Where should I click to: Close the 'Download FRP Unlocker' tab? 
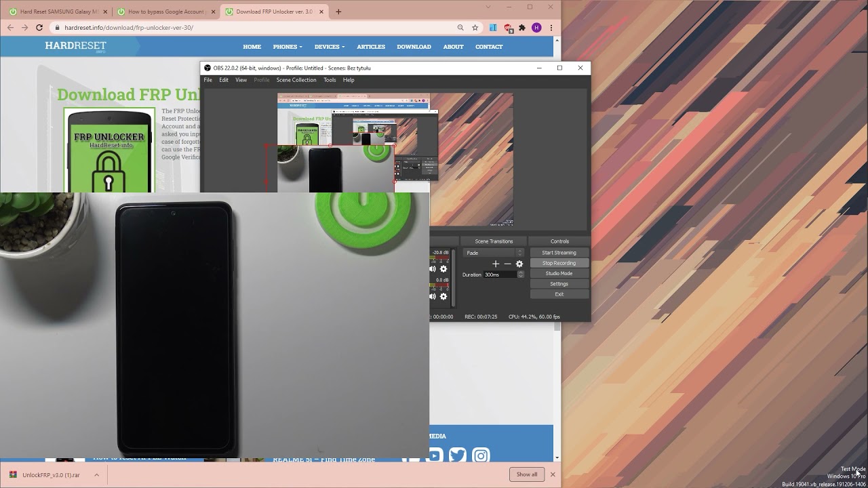(321, 12)
